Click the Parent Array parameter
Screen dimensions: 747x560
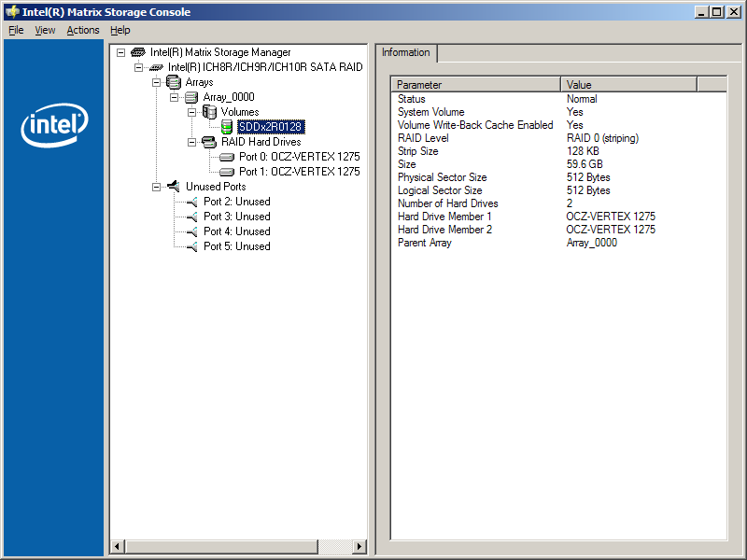pos(425,243)
